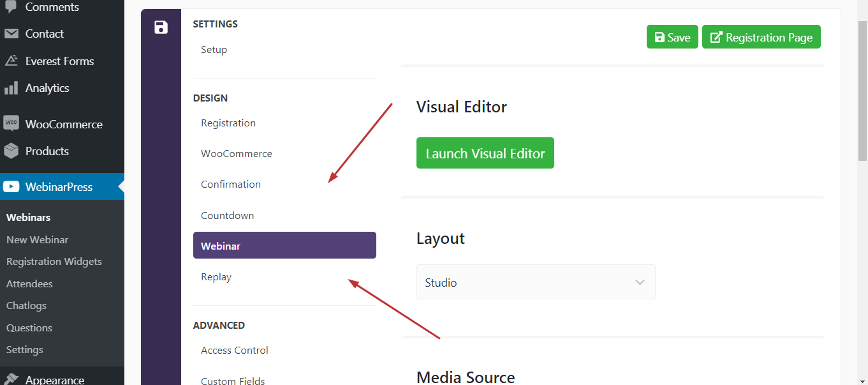Screen dimensions: 868x385
Task: Click the save disk icon in purple sidebar
Action: point(161,27)
